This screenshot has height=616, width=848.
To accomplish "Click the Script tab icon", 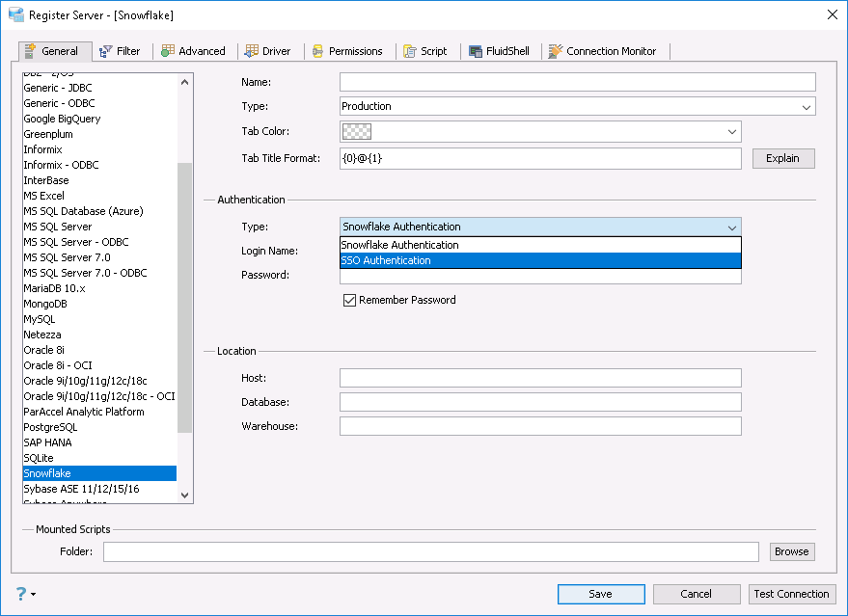I will pyautogui.click(x=410, y=51).
